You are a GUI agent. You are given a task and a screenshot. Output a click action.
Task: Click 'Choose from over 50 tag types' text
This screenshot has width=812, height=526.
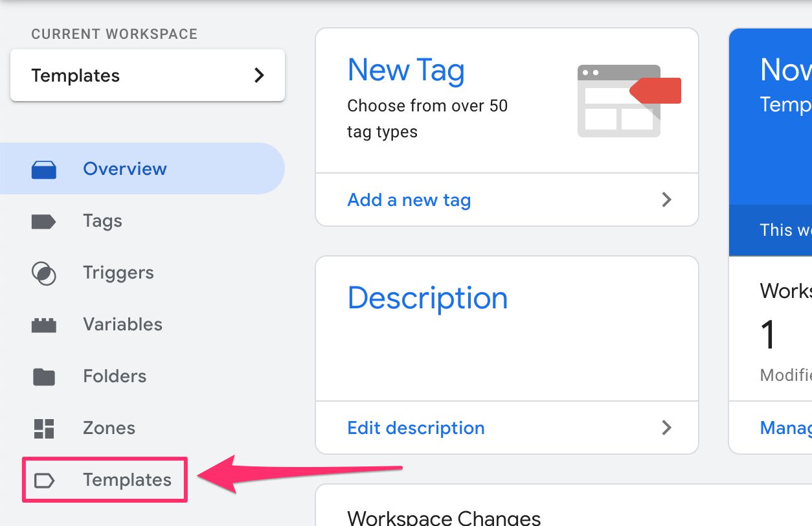tap(427, 119)
